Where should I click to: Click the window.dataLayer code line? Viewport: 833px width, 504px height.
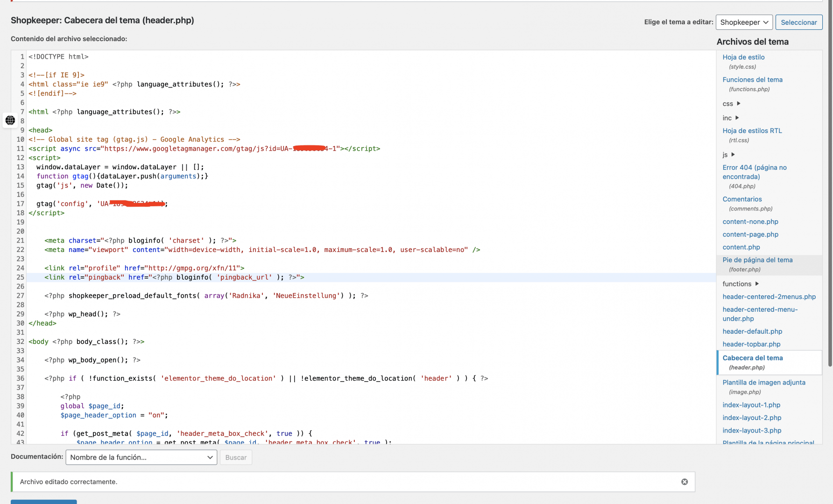[120, 167]
